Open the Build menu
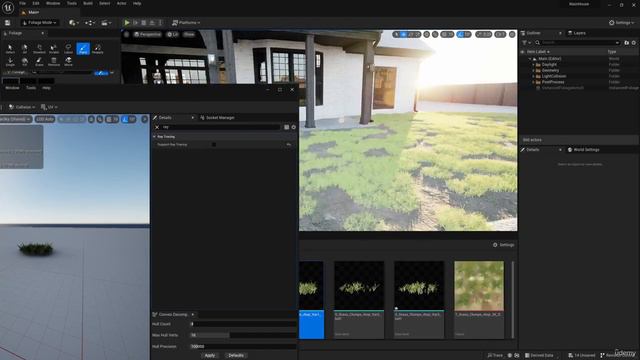This screenshot has width=640, height=360. click(x=88, y=3)
